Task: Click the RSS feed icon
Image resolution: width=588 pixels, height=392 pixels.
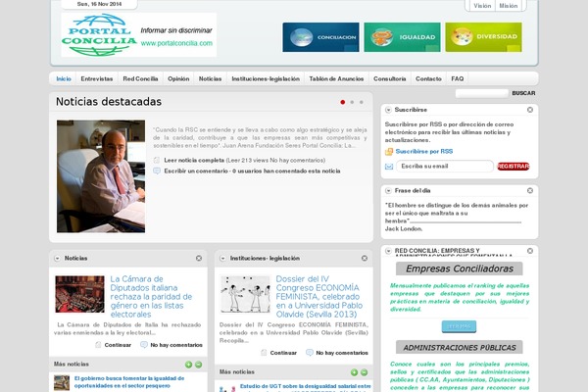Action: [389, 152]
